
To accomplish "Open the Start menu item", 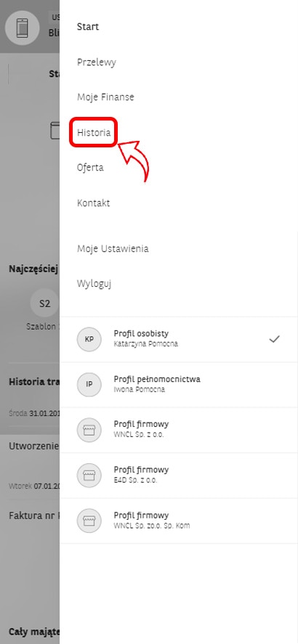I will tap(88, 27).
